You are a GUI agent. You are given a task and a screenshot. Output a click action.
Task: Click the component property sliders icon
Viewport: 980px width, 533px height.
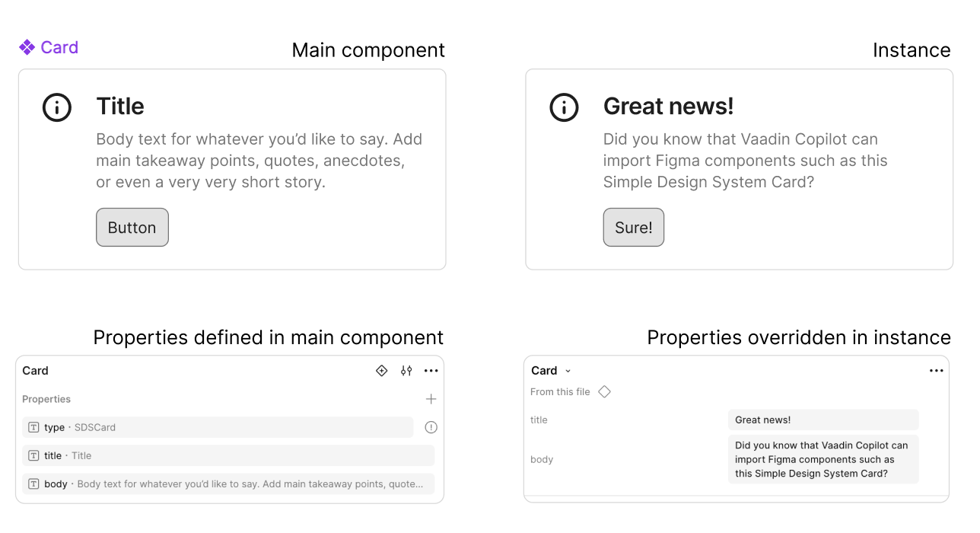[406, 371]
